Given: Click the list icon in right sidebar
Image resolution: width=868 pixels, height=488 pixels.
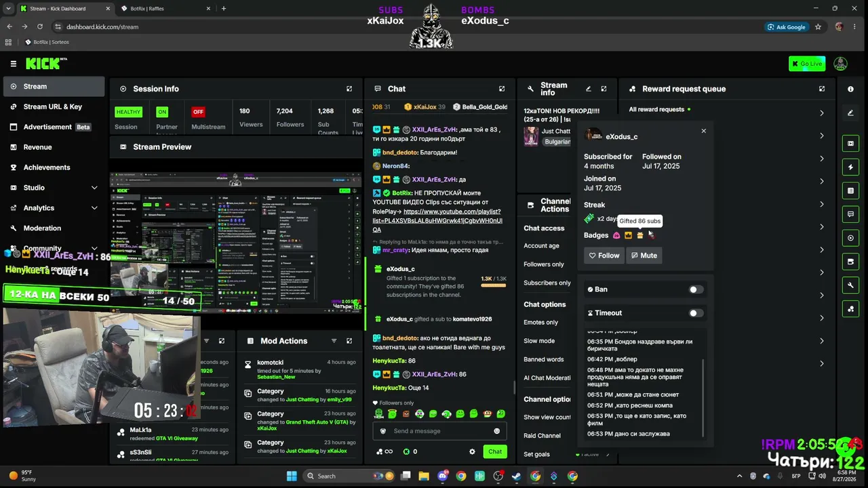Looking at the screenshot, I should 850,190.
